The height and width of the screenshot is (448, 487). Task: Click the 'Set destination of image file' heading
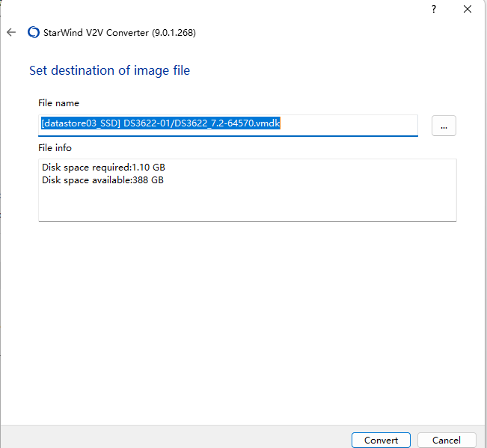click(109, 70)
